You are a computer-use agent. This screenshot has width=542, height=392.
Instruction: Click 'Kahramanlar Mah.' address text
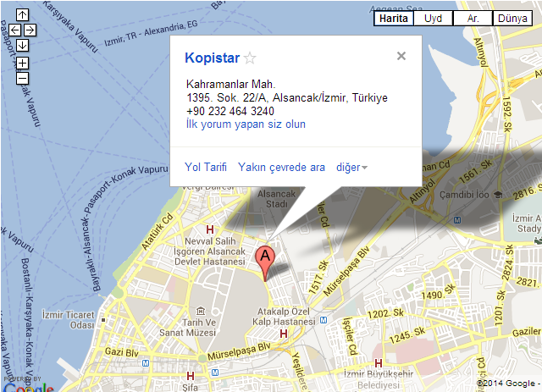coord(230,85)
